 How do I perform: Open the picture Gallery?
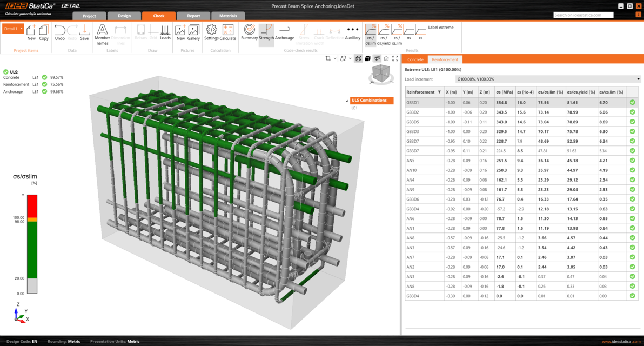pos(193,32)
